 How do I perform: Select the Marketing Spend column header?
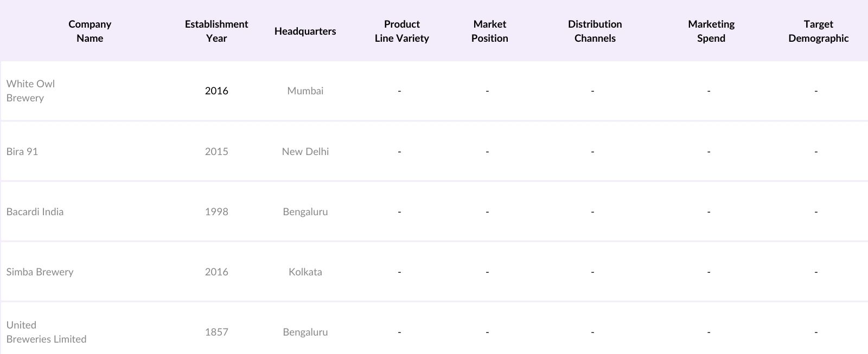[x=711, y=31]
